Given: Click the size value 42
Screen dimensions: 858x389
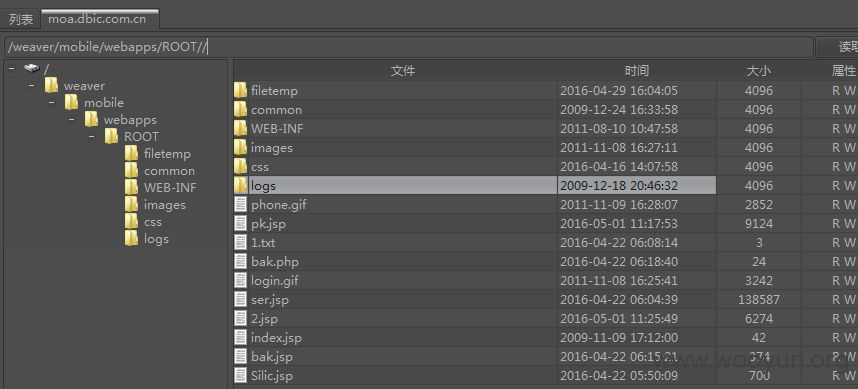Looking at the screenshot, I should click(759, 338).
